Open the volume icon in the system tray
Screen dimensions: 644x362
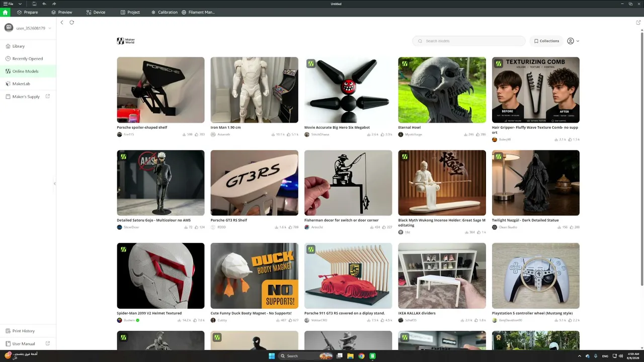click(620, 356)
